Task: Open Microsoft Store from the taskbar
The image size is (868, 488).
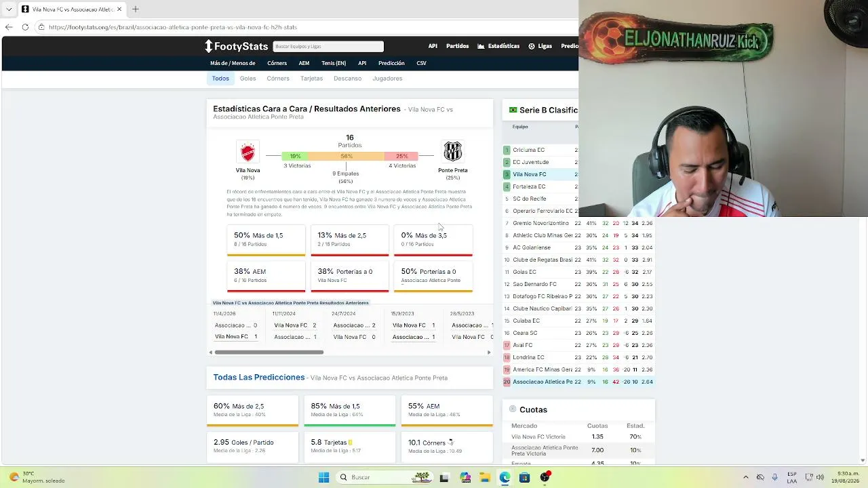Action: click(524, 477)
